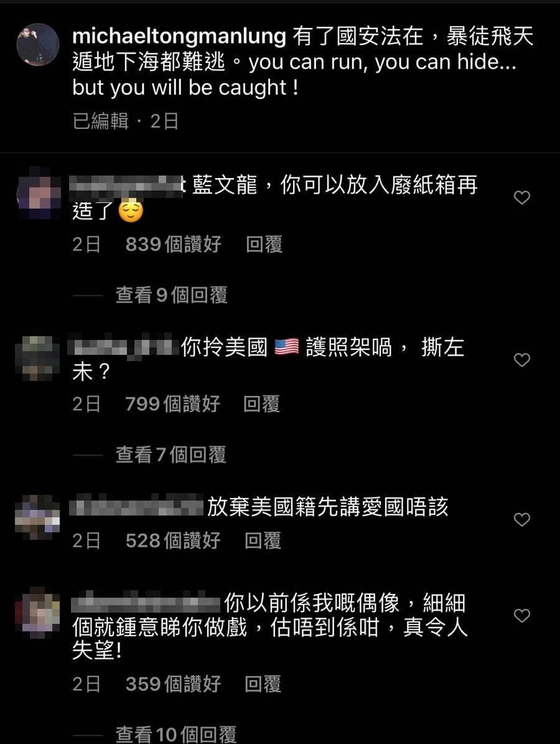Like the comment about 美國護照

521,360
